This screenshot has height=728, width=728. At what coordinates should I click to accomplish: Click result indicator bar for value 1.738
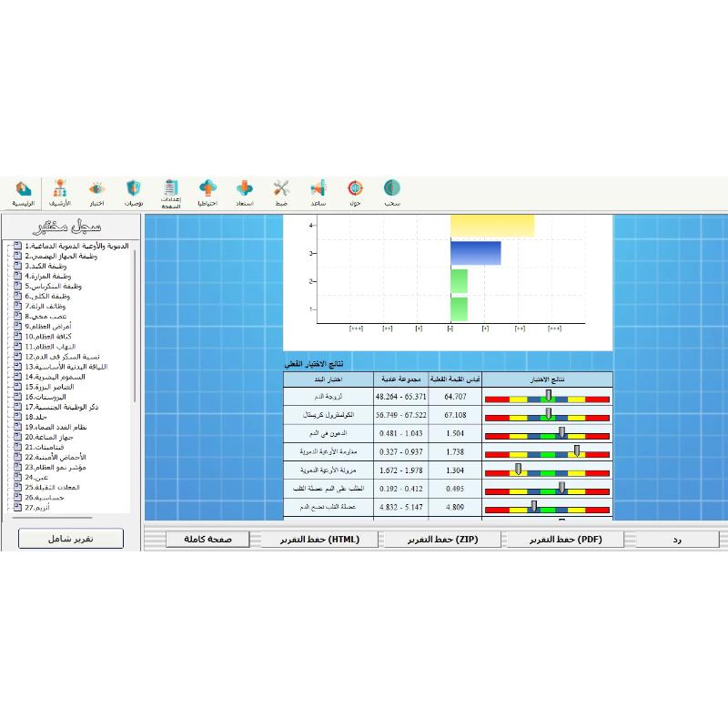[548, 452]
